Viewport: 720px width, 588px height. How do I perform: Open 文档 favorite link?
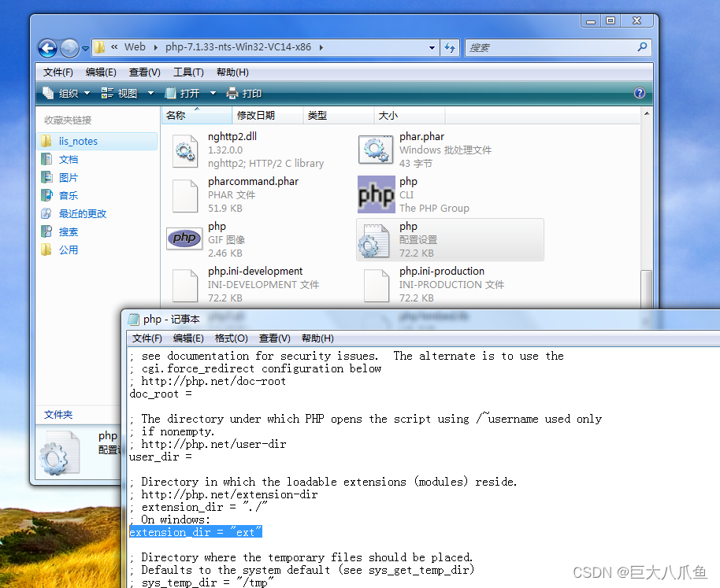click(69, 159)
